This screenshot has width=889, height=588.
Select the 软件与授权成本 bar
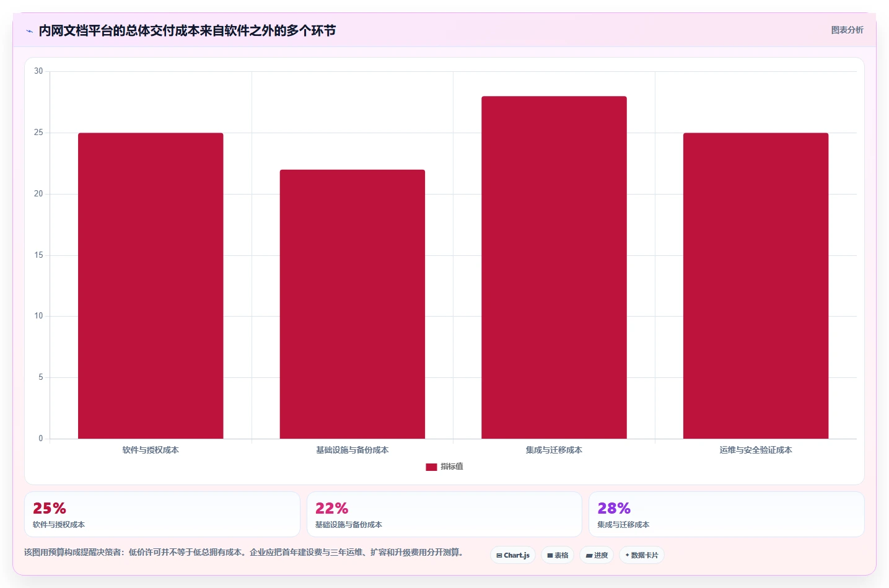[x=151, y=286]
